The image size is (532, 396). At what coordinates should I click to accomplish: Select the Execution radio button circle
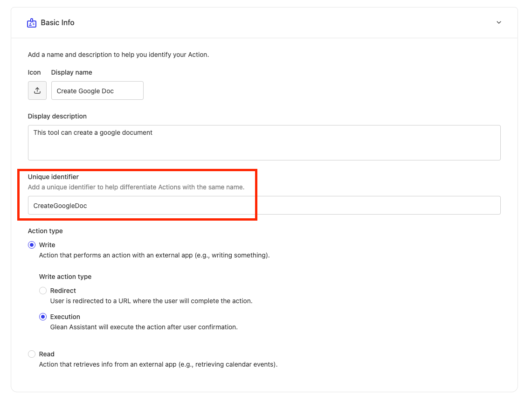(43, 317)
